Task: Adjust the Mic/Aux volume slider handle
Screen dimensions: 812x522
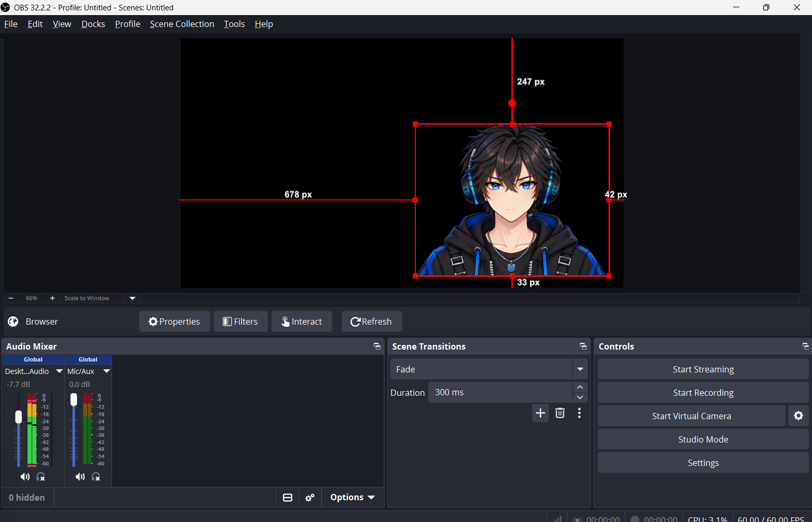Action: pos(74,399)
